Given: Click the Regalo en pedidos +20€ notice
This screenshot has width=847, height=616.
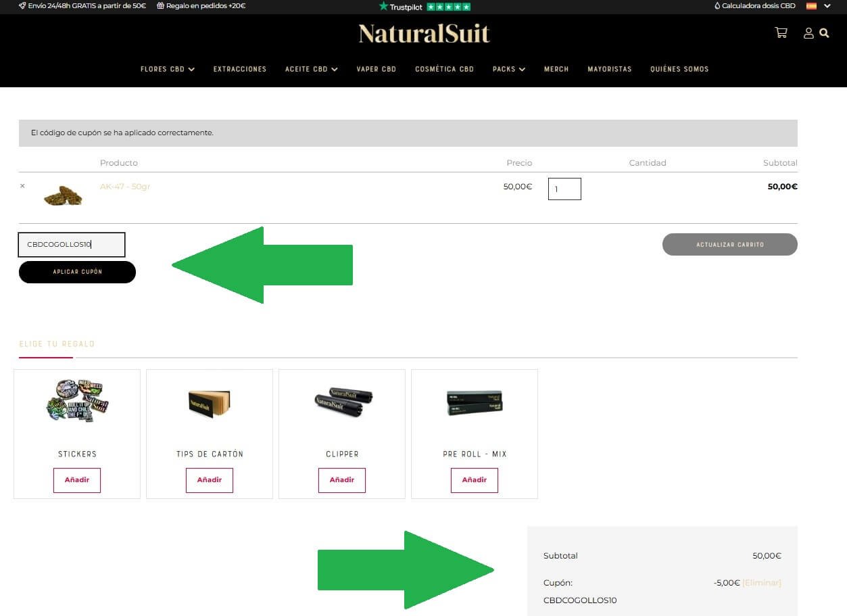Looking at the screenshot, I should pyautogui.click(x=201, y=6).
